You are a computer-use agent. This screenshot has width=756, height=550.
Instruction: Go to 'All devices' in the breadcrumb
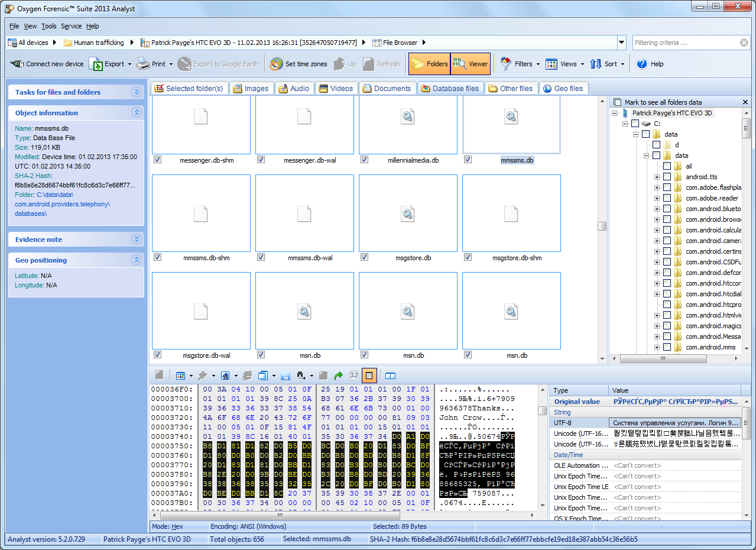pyautogui.click(x=28, y=43)
